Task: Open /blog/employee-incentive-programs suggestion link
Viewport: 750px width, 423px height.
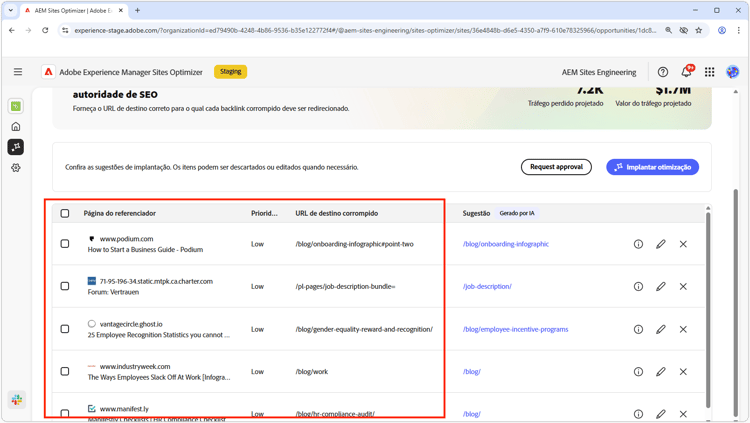Action: 515,329
